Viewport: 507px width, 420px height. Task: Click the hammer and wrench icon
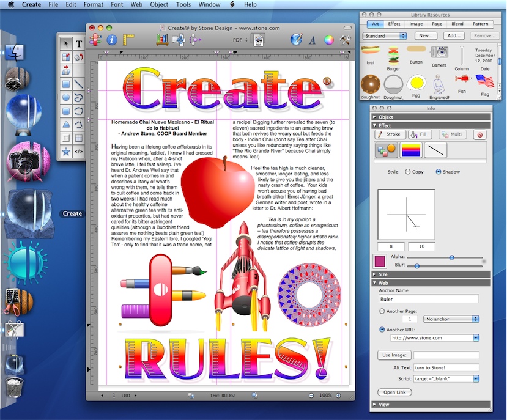click(345, 40)
